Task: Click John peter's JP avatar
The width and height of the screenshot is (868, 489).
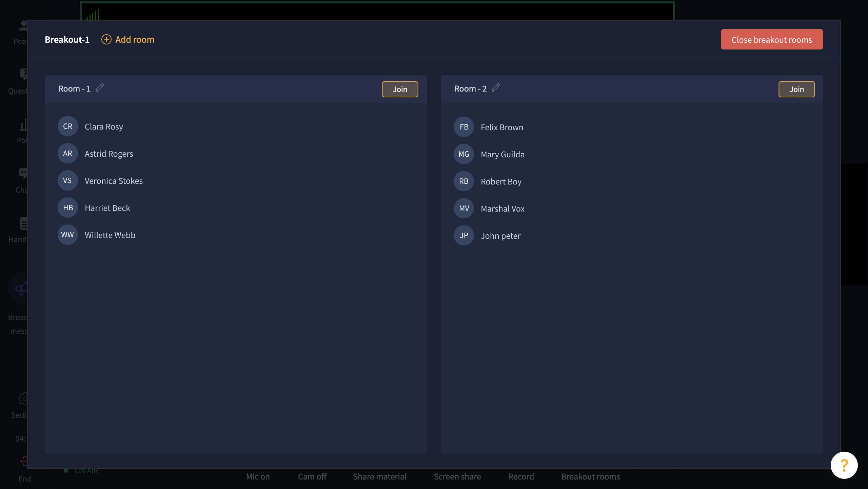Action: pyautogui.click(x=464, y=236)
